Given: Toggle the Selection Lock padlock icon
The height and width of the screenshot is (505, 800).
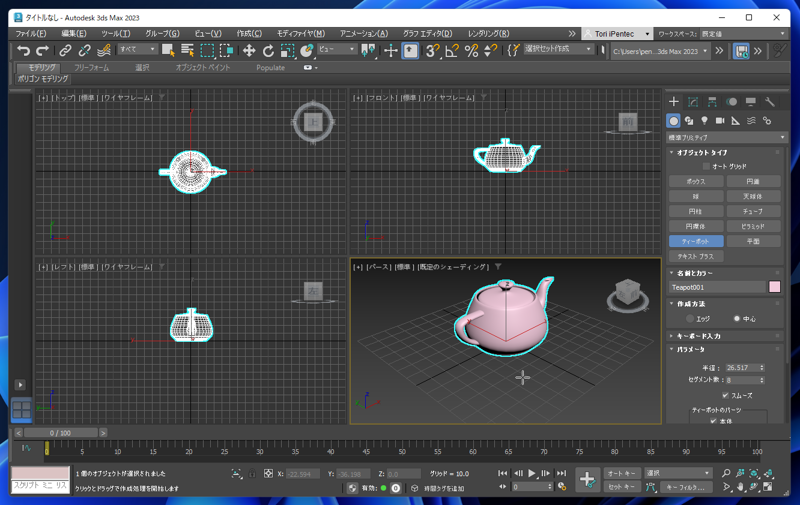Looking at the screenshot, I should tap(252, 474).
